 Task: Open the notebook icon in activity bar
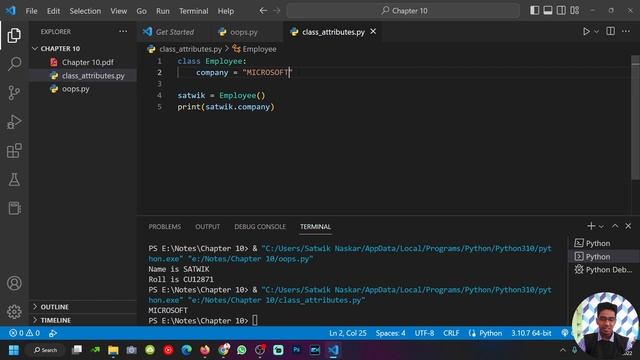click(x=14, y=208)
